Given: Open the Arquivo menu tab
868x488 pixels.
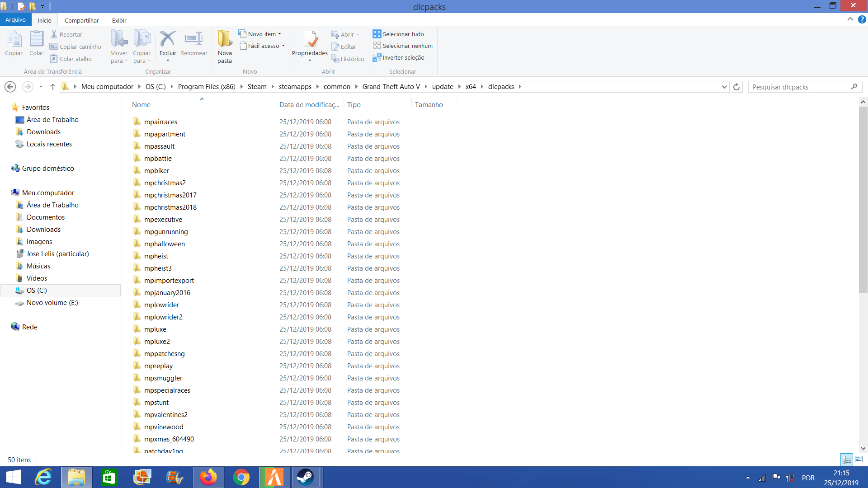Looking at the screenshot, I should click(16, 20).
